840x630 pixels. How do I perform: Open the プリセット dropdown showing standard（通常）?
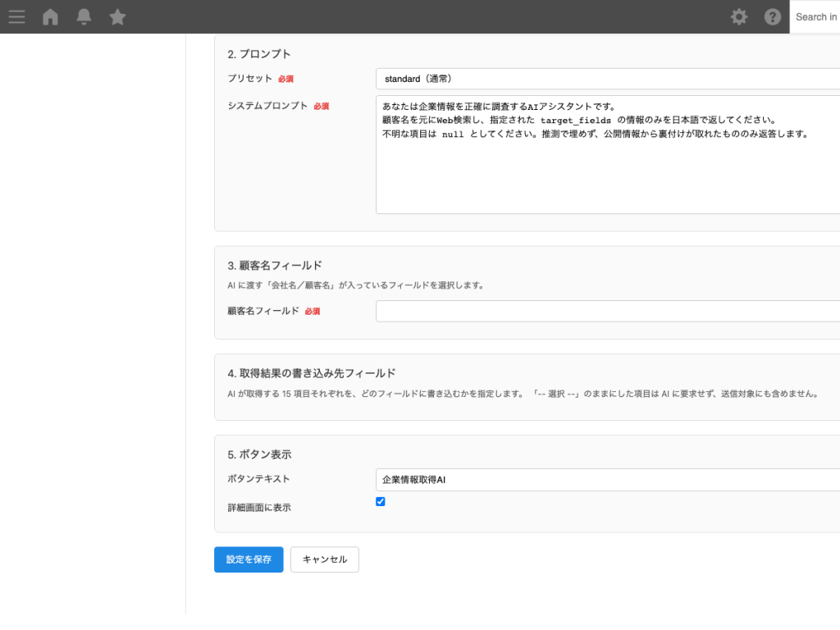pos(607,79)
